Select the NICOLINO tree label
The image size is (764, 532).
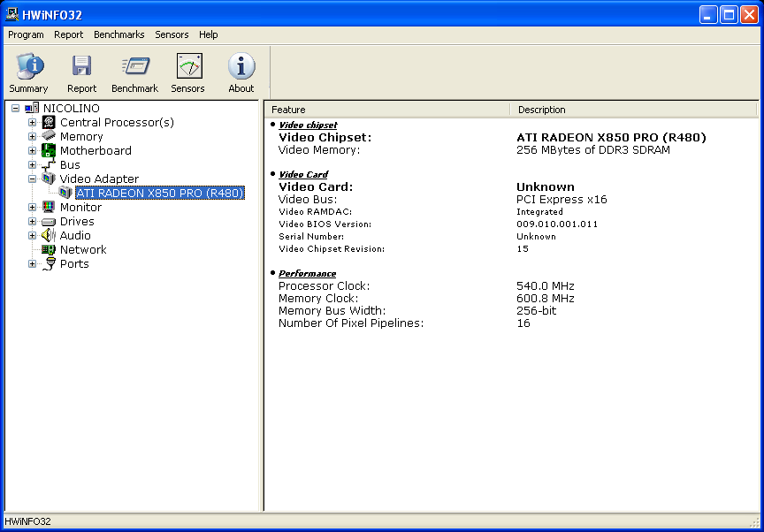point(71,108)
